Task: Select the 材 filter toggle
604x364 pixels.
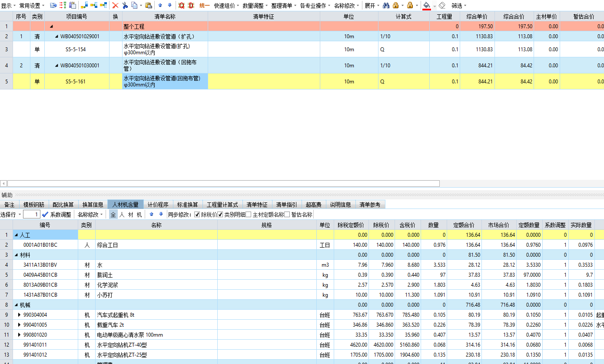Action: point(130,215)
